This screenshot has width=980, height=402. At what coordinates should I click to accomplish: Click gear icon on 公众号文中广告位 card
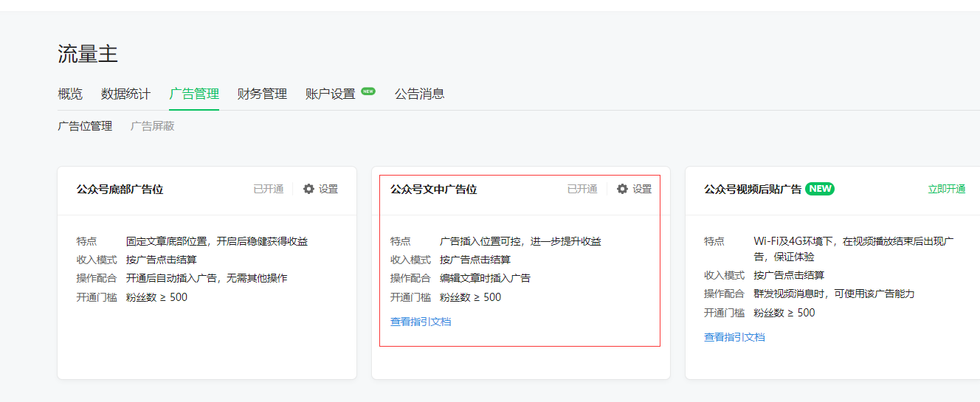click(622, 189)
